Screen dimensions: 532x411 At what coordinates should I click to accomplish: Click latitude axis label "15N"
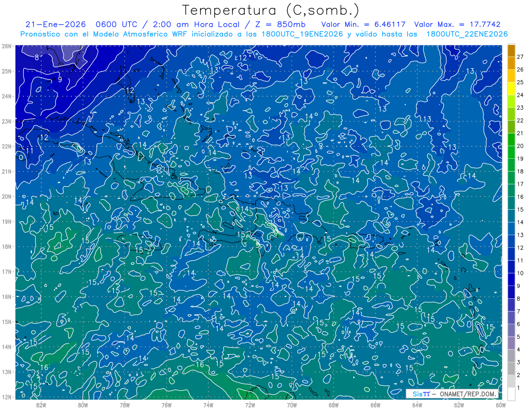pos(6,321)
